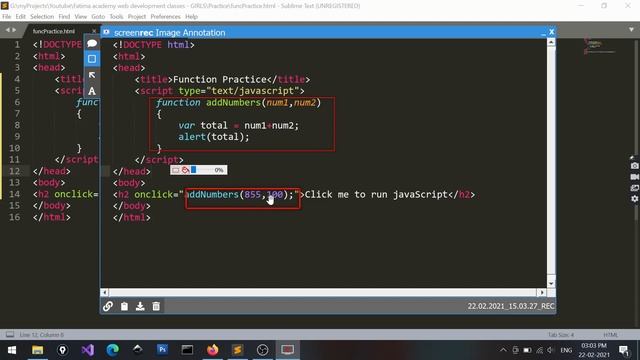
Task: Click the horizontal scroll right arrow
Action: tap(542, 292)
